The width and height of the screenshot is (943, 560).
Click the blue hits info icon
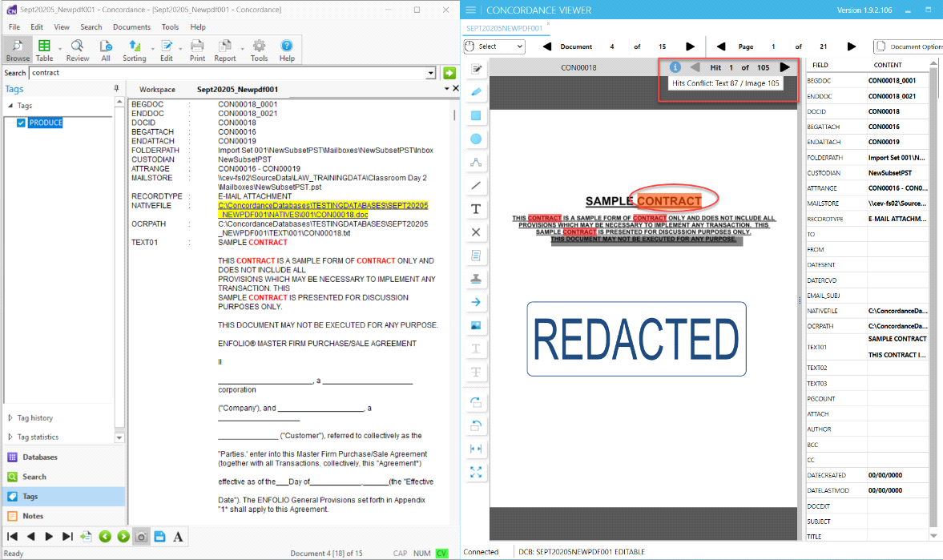point(675,67)
